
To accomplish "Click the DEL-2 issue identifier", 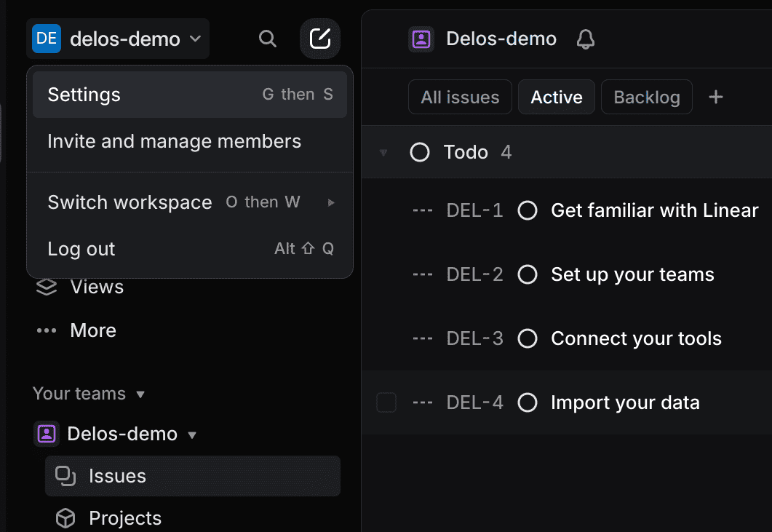I will point(474,274).
